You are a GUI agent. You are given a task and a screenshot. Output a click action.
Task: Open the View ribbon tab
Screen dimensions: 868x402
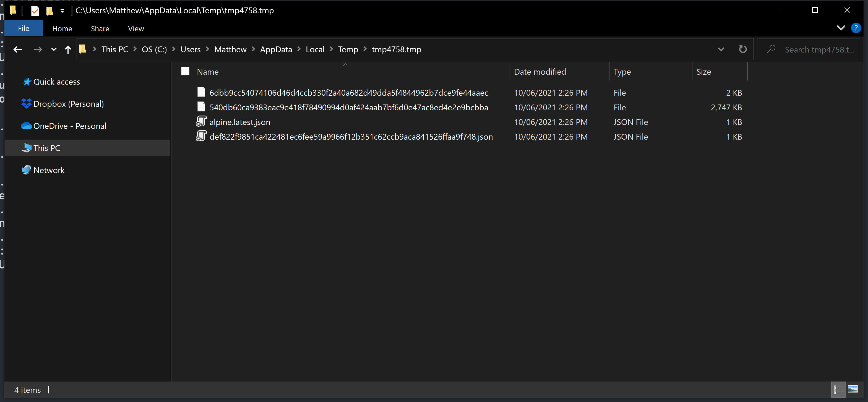coord(136,29)
